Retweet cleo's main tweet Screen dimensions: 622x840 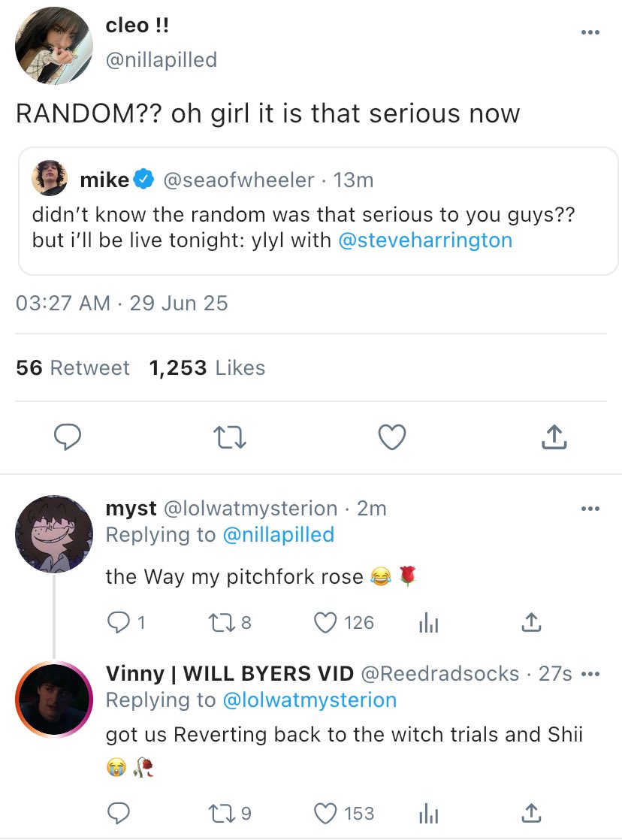click(228, 437)
